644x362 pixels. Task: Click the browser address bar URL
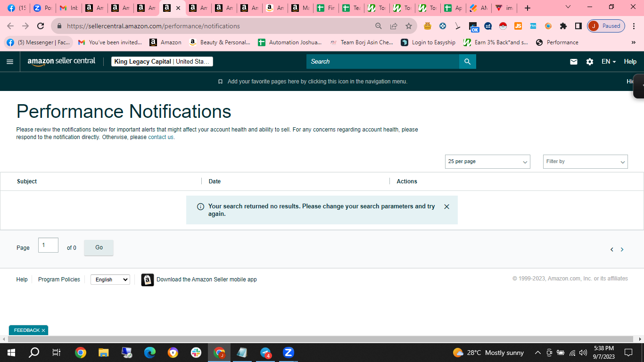pyautogui.click(x=153, y=26)
